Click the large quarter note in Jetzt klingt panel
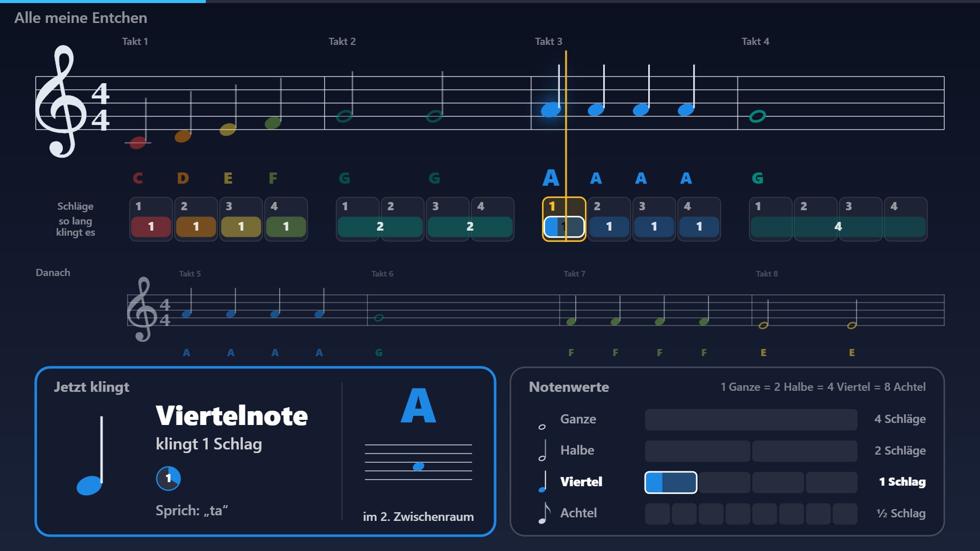Screen dimensions: 980x551 [90, 456]
